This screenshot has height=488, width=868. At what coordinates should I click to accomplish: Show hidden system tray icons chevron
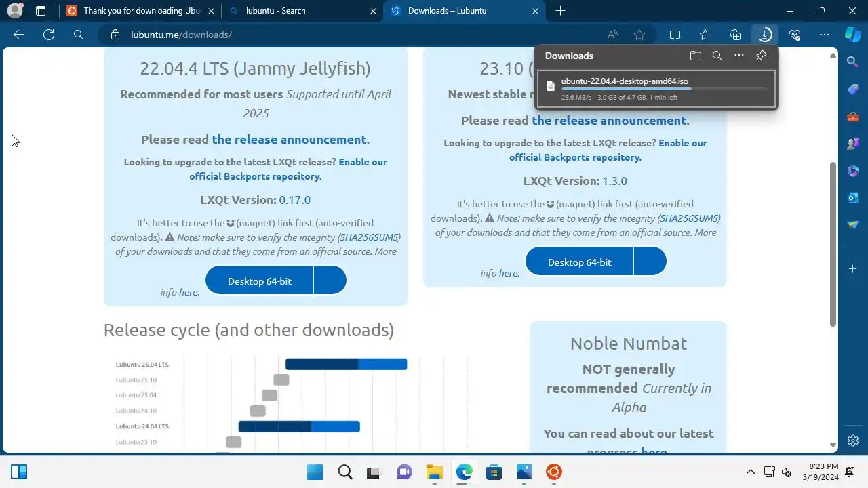(x=751, y=472)
